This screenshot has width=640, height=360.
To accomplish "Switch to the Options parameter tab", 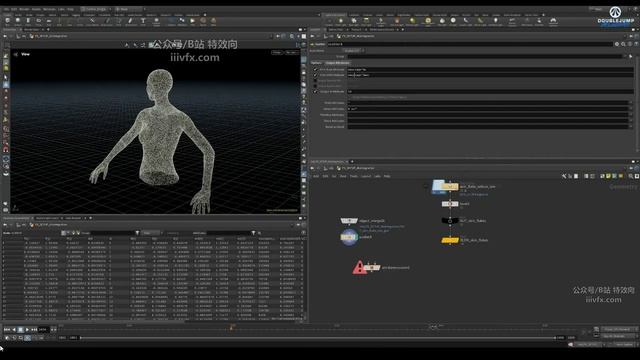I will (x=316, y=63).
